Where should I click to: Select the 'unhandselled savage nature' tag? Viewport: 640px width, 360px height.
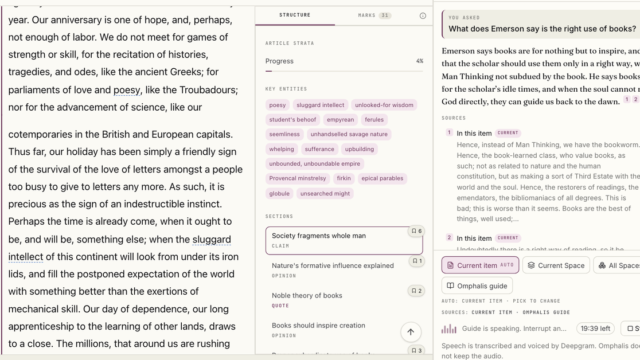click(x=349, y=134)
